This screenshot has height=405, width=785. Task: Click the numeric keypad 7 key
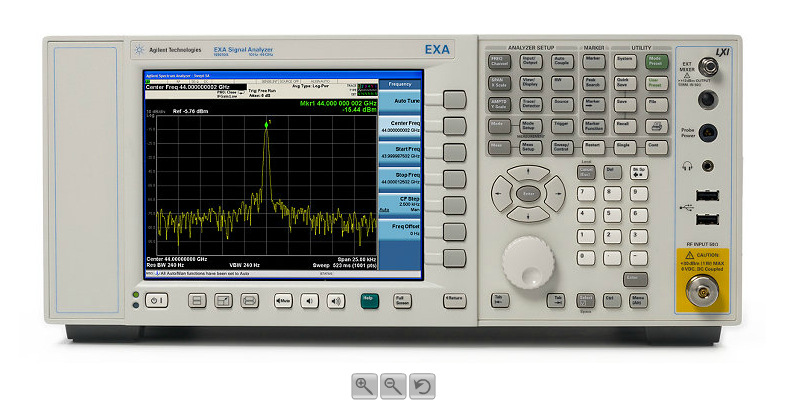coord(586,194)
